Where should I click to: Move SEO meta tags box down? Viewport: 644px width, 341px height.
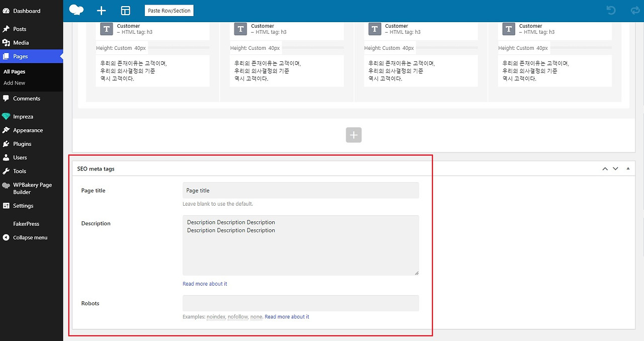[x=615, y=168]
